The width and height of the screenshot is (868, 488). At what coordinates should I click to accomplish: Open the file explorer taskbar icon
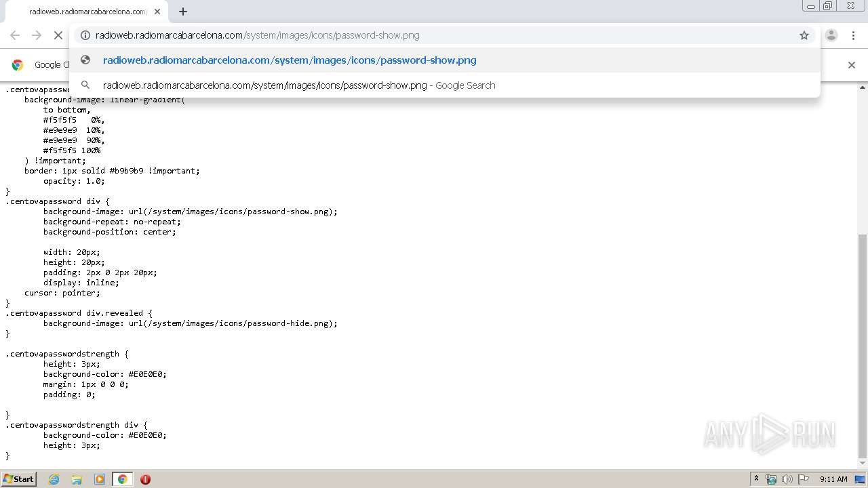[x=77, y=479]
